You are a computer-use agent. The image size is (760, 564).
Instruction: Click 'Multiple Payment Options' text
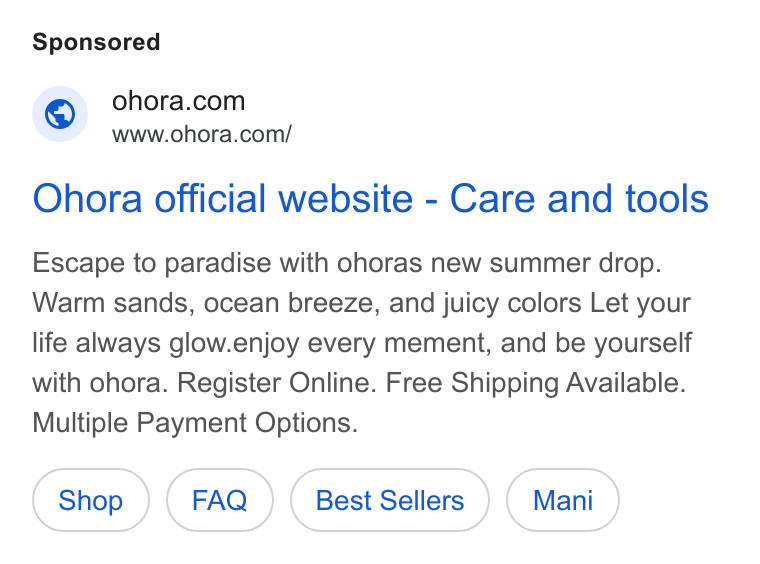[x=194, y=423]
